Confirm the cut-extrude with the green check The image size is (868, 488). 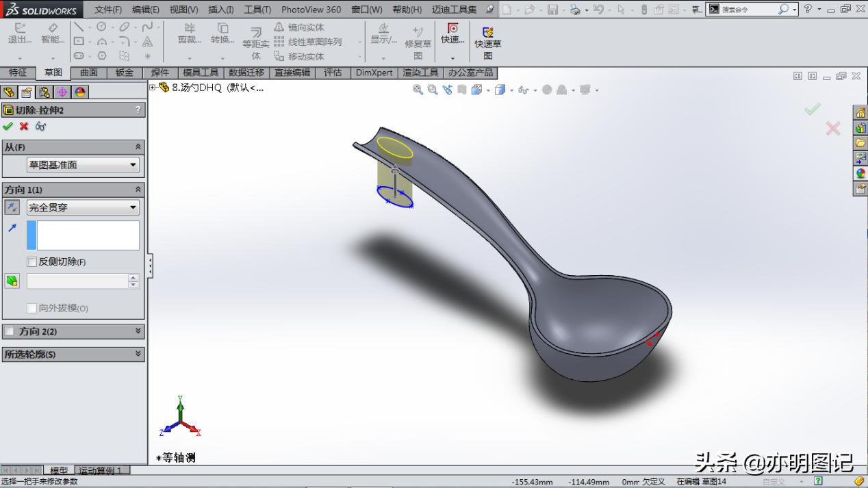(9, 126)
